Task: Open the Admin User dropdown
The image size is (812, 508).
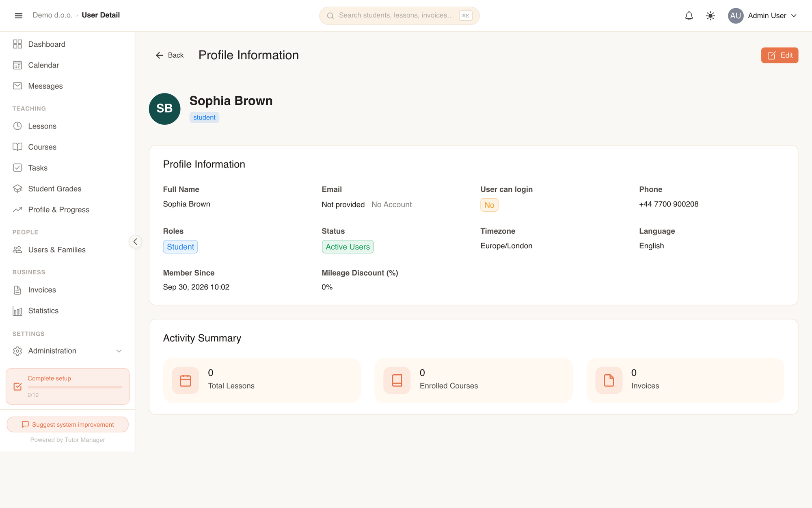Action: (763, 16)
